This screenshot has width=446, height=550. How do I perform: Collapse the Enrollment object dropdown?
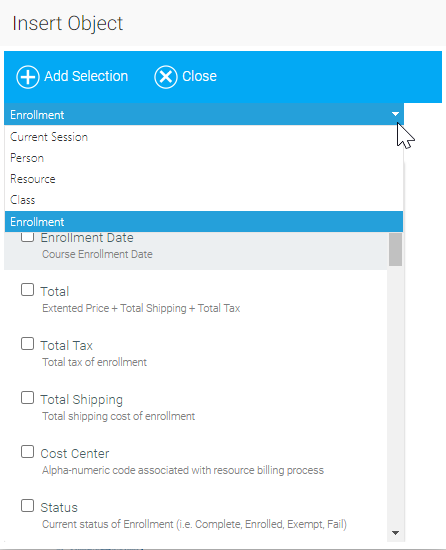(x=204, y=114)
